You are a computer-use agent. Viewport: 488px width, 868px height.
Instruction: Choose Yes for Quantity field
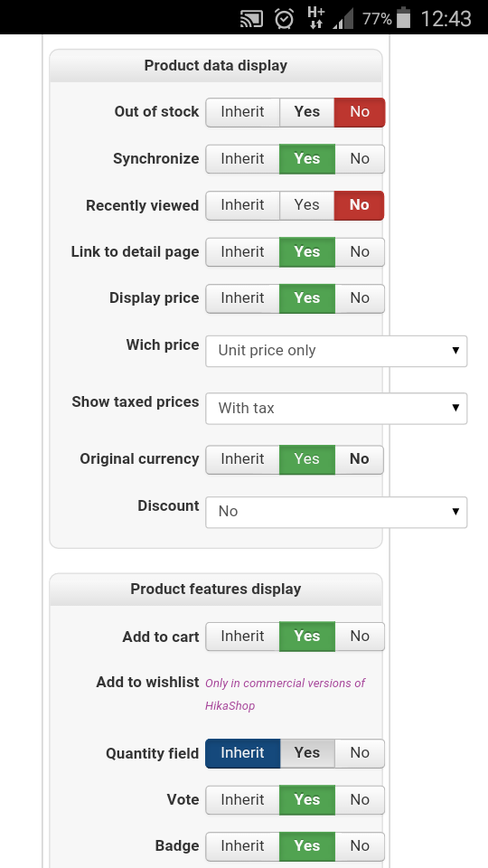tap(306, 753)
